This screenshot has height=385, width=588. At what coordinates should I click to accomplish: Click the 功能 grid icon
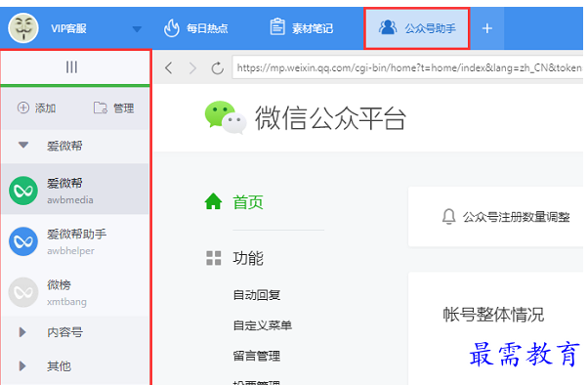pos(214,258)
